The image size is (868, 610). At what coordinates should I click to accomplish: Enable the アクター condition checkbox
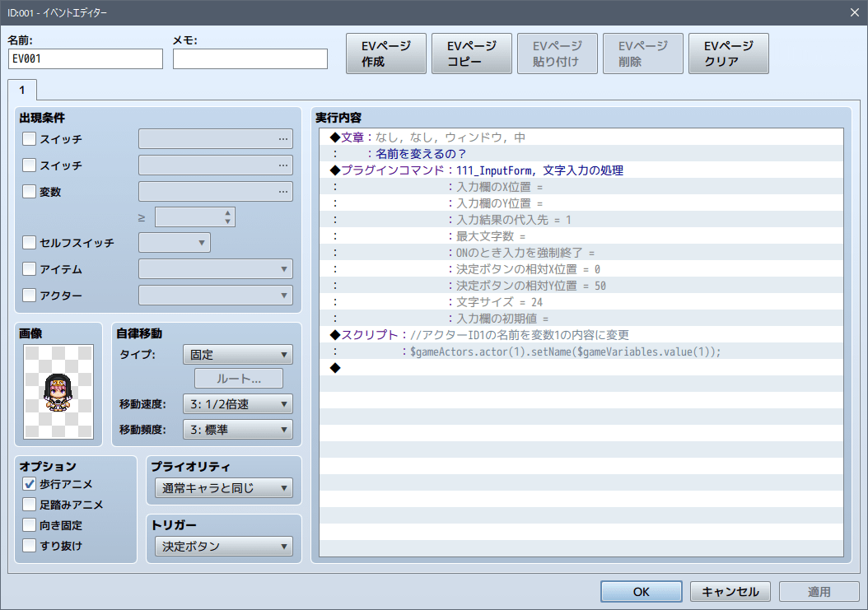coord(30,295)
